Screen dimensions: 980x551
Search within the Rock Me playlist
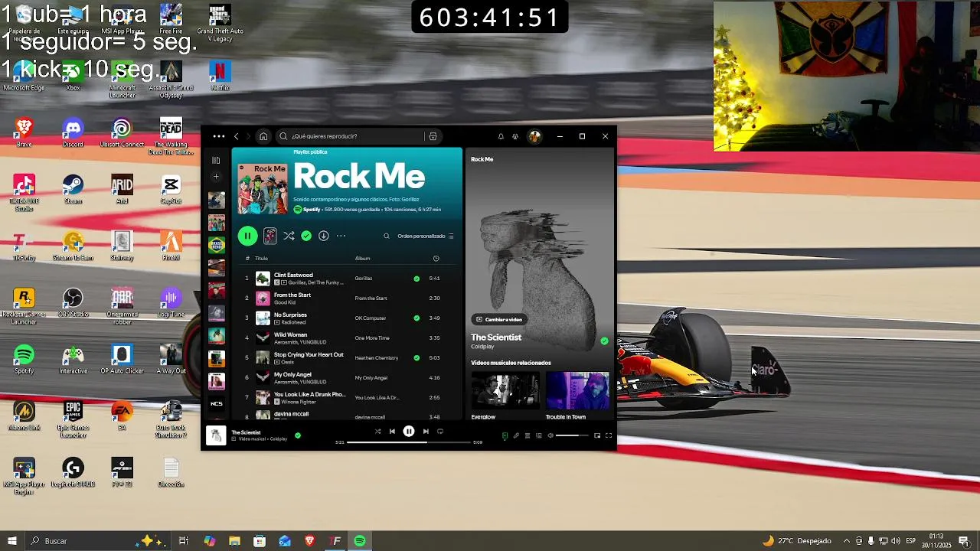click(x=387, y=236)
